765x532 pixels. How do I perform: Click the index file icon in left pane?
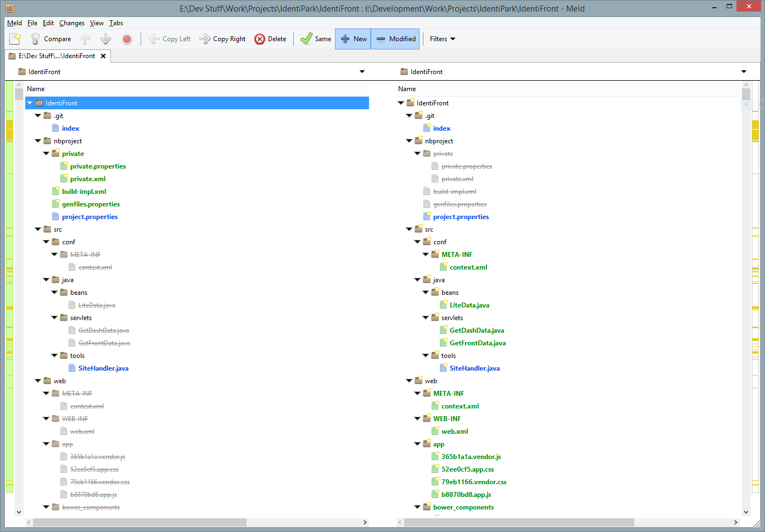click(x=55, y=128)
